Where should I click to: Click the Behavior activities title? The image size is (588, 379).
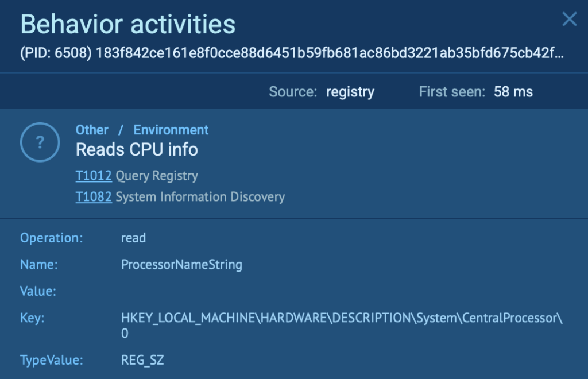[128, 25]
